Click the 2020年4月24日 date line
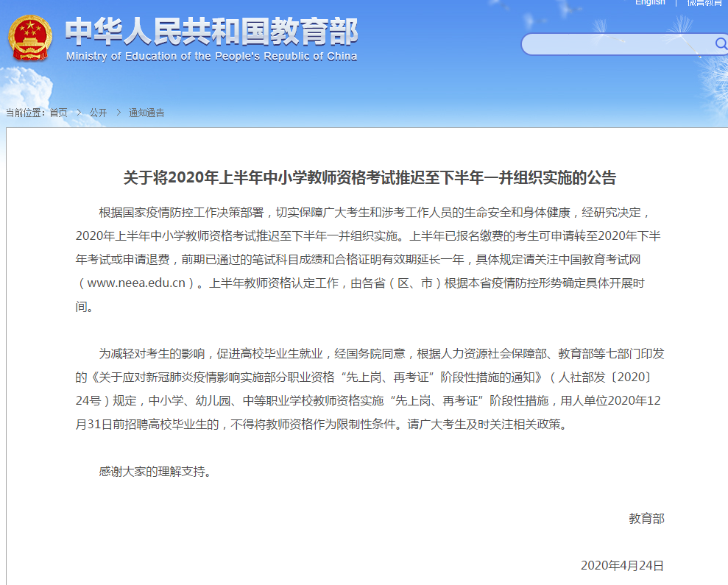 point(622,565)
